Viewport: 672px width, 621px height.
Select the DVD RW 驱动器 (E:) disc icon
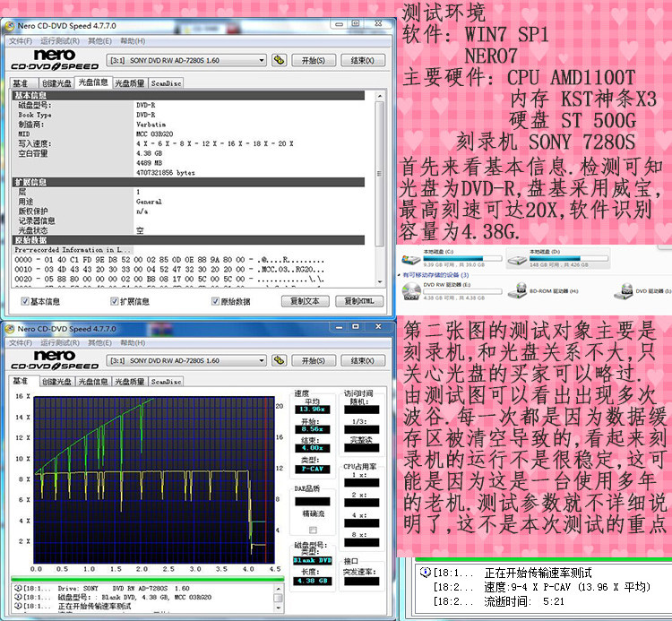411,291
